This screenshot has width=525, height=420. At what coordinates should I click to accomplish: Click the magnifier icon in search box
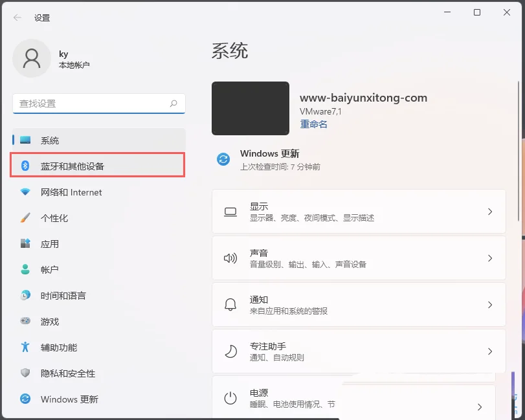click(173, 104)
